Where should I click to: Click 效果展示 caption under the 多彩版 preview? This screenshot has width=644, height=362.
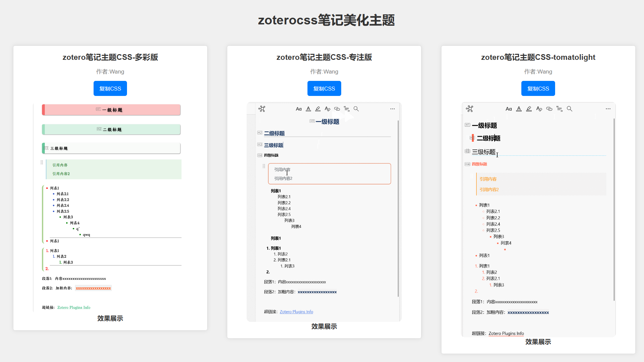pos(110,319)
